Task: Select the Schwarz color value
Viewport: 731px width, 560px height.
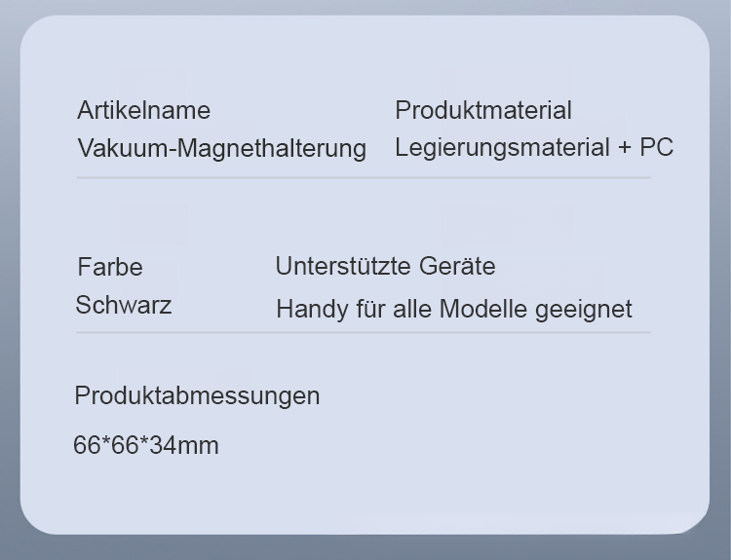Action: coord(124,305)
